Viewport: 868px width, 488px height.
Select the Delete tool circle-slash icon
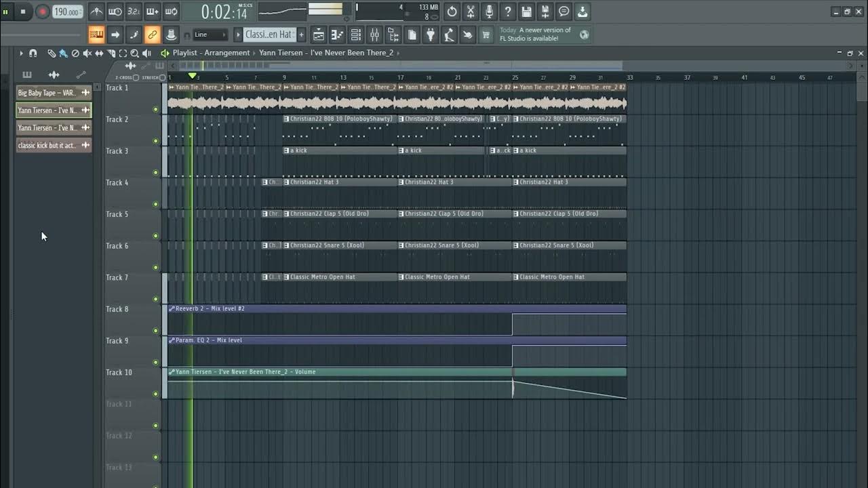coord(75,53)
